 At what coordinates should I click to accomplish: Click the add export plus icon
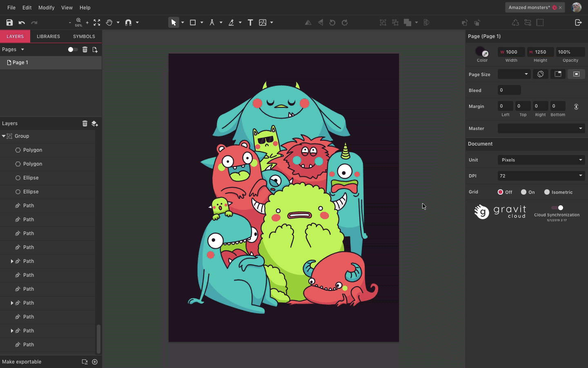click(x=95, y=362)
